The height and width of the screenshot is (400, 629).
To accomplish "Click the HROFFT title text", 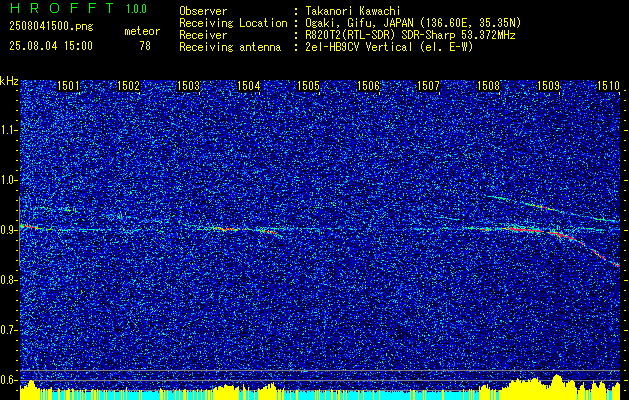I will (x=61, y=8).
